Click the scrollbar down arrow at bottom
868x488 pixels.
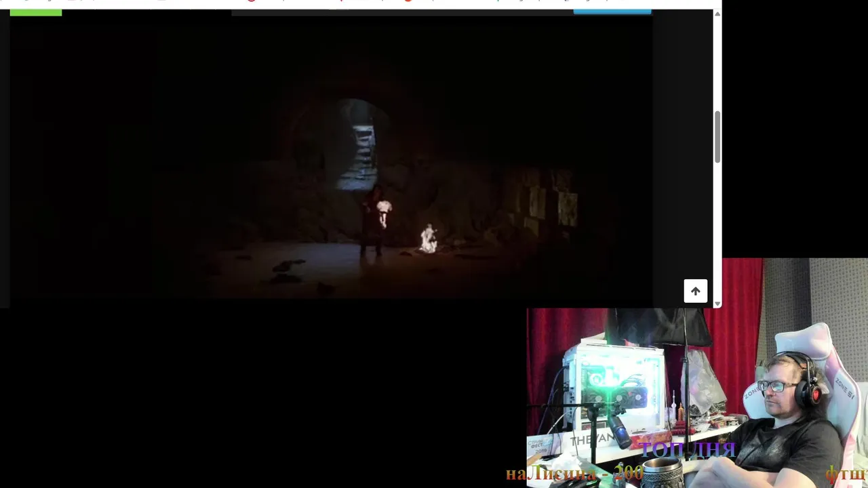[x=717, y=304]
